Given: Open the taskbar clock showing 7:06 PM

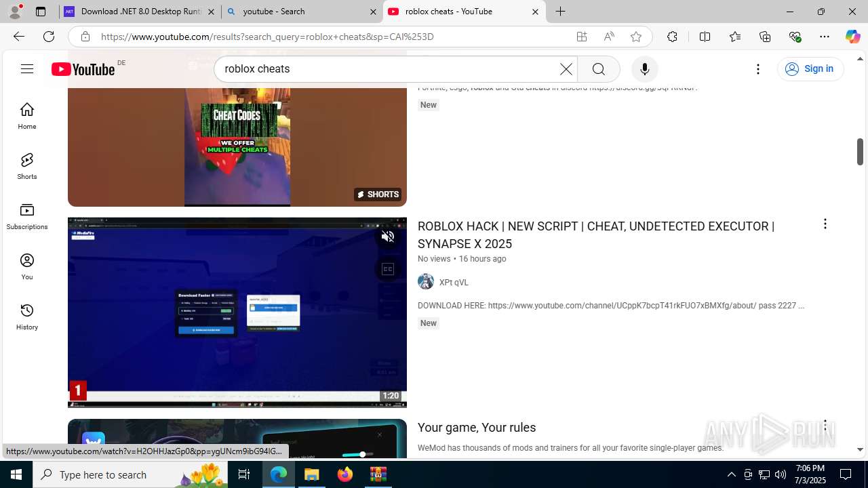Looking at the screenshot, I should point(810,474).
